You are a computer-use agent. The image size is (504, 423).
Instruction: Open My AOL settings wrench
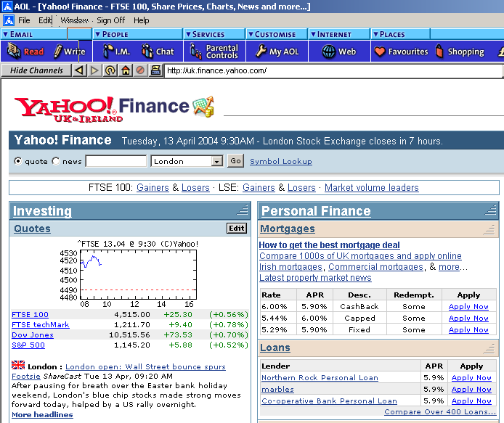point(278,52)
